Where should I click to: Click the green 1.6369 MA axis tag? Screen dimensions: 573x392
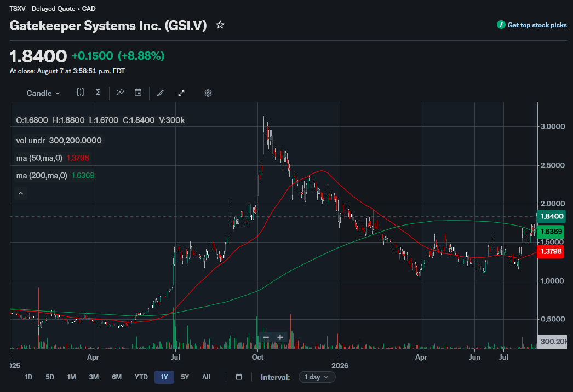click(551, 232)
